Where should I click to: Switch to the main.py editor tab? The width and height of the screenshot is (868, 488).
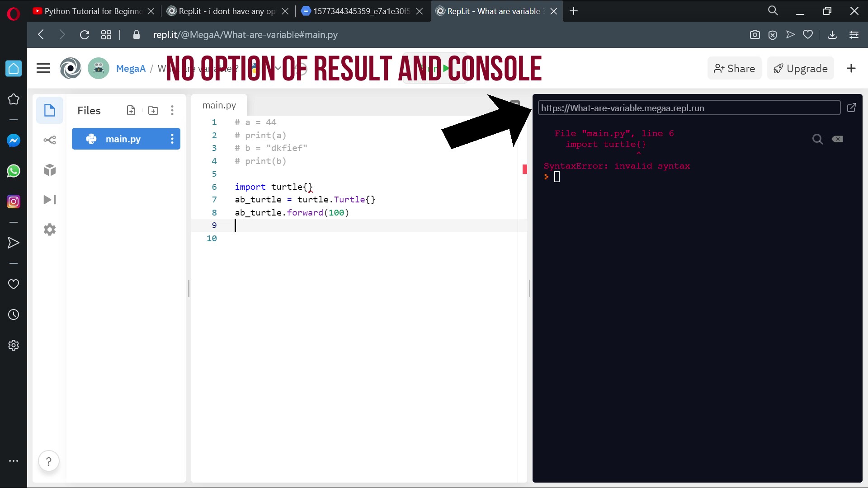pos(219,105)
